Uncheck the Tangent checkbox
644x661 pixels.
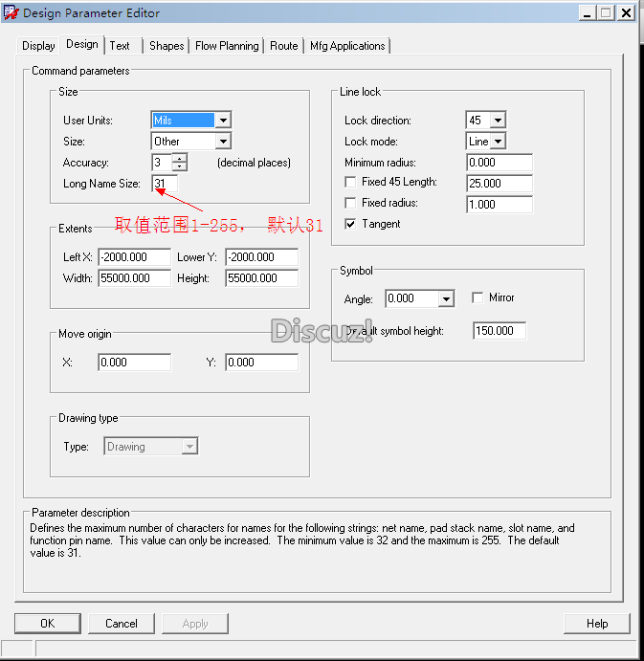(x=350, y=224)
